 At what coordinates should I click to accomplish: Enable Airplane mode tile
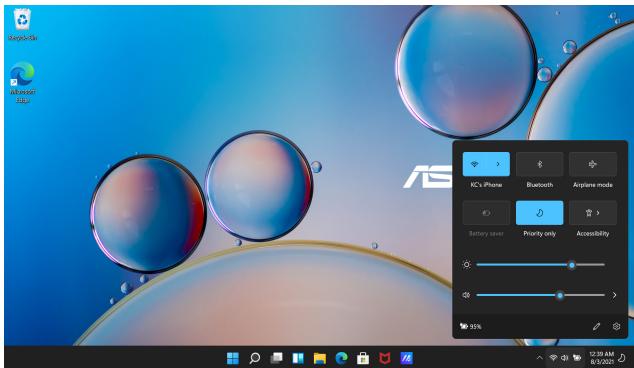point(593,164)
